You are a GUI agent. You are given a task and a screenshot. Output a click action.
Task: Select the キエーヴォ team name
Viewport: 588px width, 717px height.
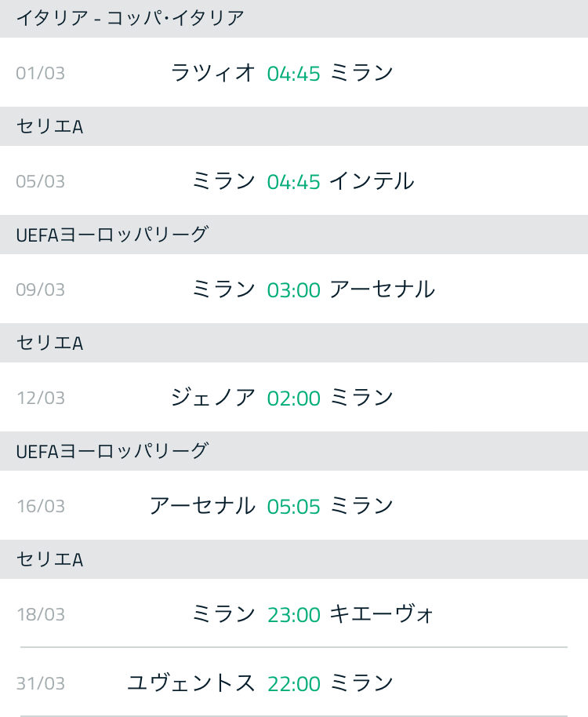coord(381,614)
